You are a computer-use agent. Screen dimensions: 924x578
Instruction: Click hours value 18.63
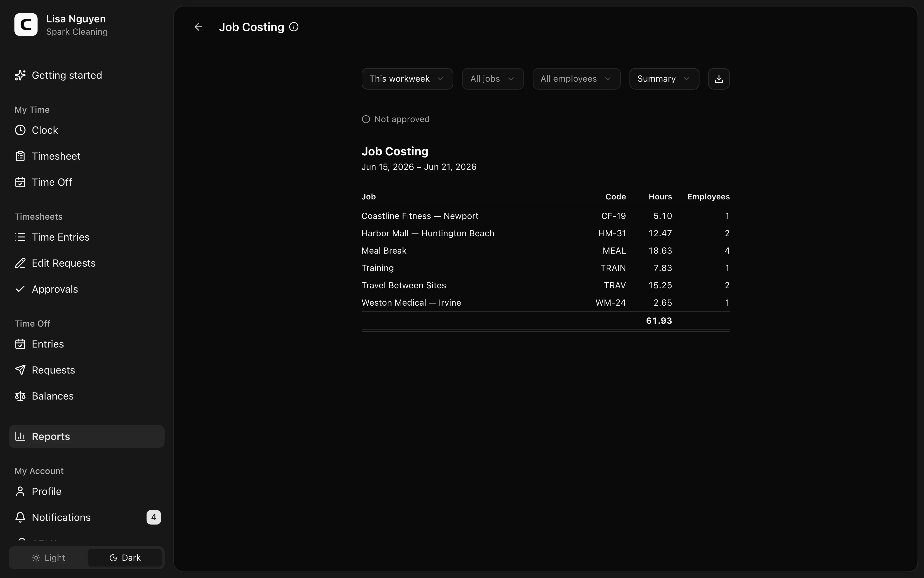click(660, 251)
